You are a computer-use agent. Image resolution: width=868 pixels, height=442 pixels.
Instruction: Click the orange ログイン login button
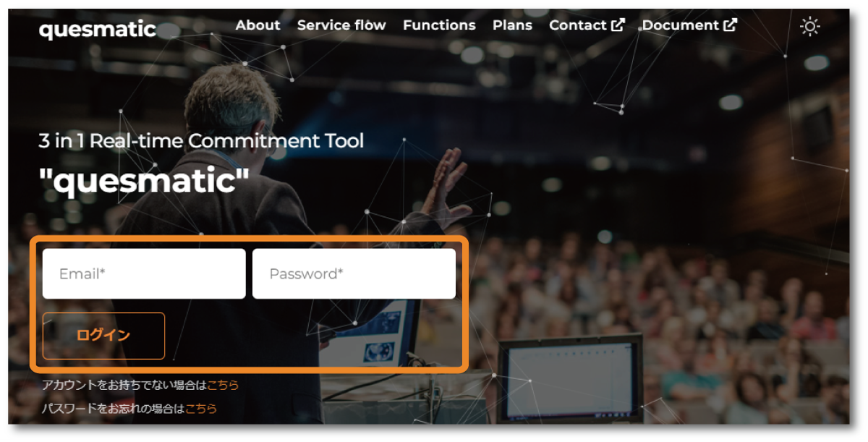(x=103, y=336)
